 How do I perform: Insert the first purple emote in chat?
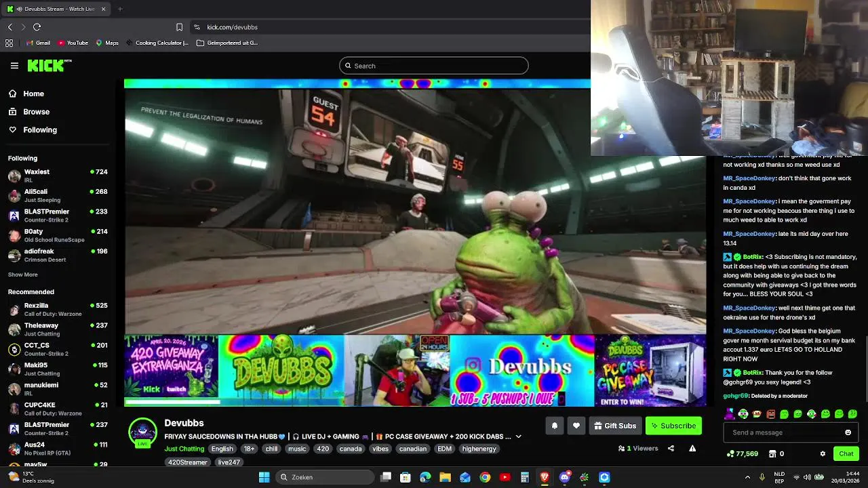coord(730,413)
